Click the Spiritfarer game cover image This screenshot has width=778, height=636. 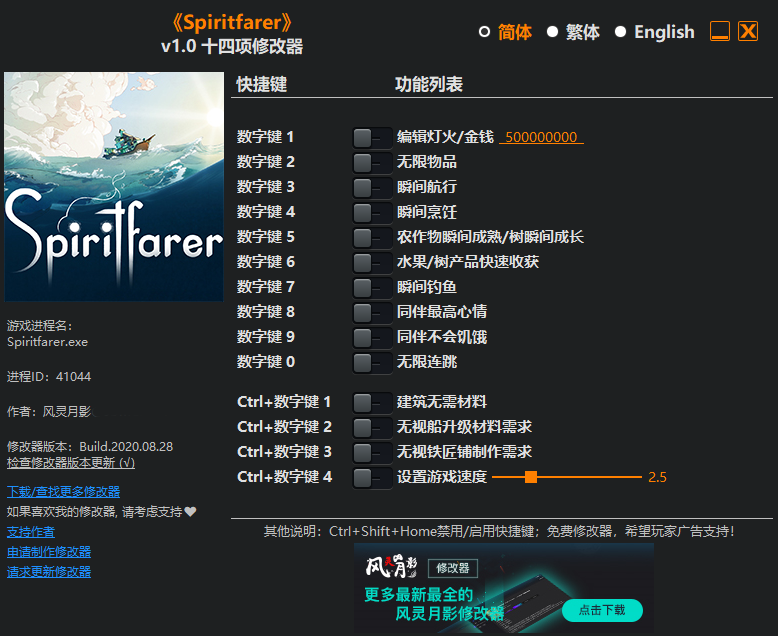pos(114,187)
